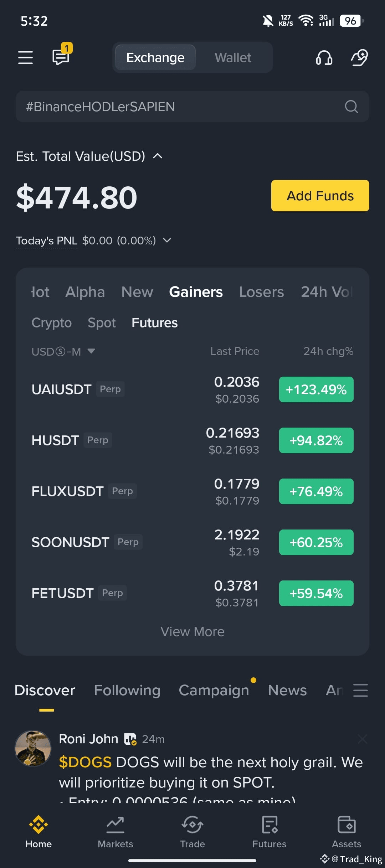Open the UAIUSDT Perp row
This screenshot has height=868, width=385.
click(x=192, y=389)
